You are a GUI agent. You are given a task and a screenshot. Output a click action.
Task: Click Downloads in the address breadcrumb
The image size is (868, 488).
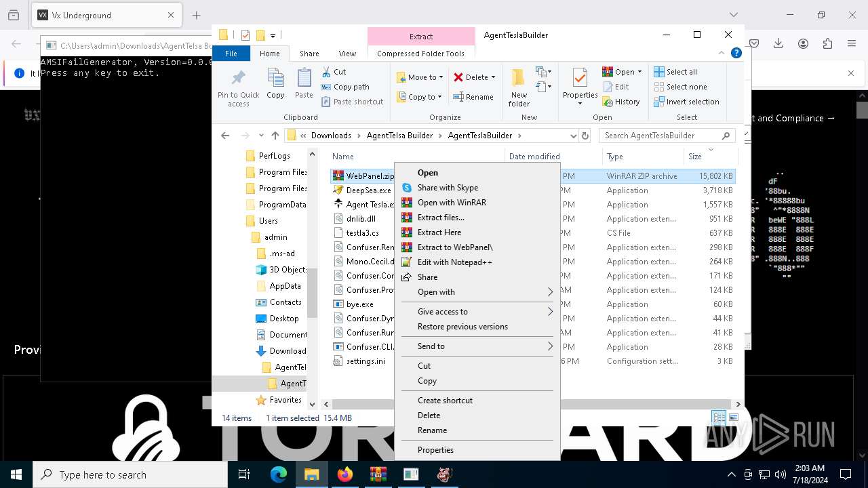(331, 136)
